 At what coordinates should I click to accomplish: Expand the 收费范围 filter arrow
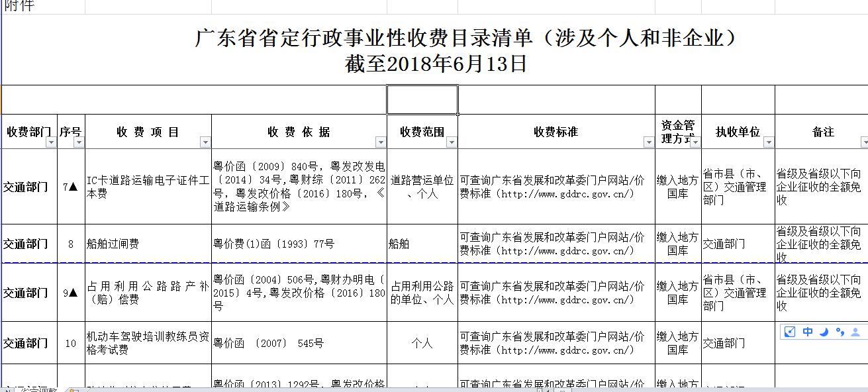452,142
